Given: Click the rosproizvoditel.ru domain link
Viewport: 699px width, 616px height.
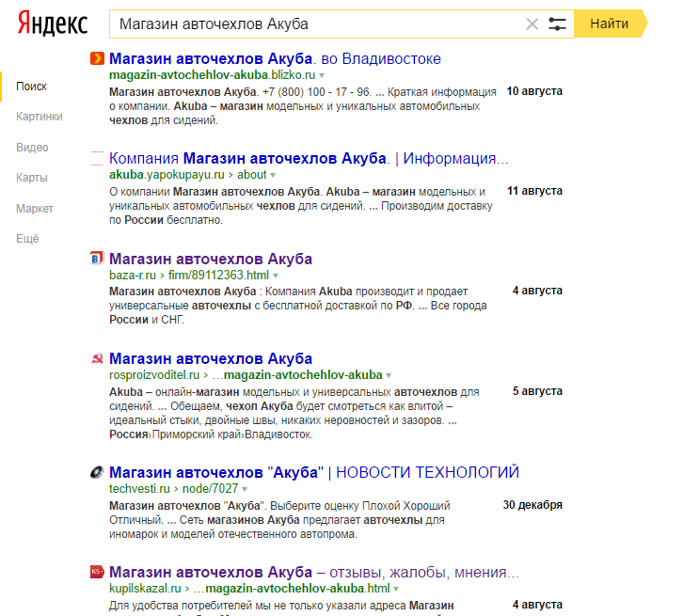Looking at the screenshot, I should 154,375.
